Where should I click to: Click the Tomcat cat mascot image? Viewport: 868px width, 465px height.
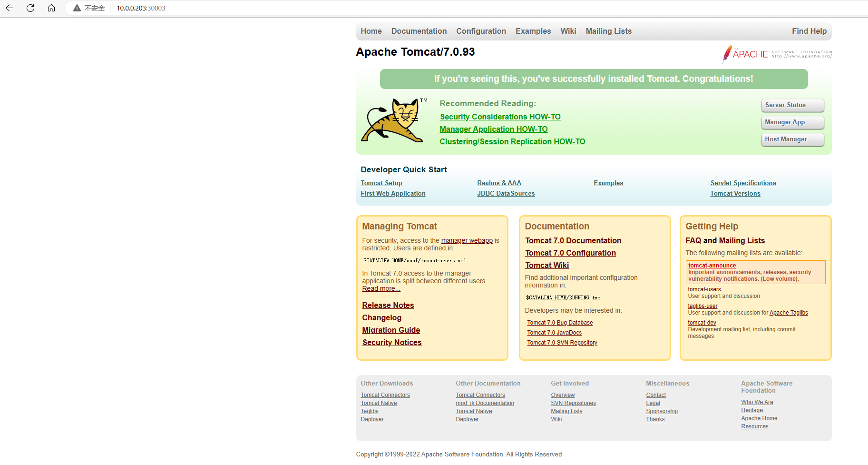click(394, 120)
